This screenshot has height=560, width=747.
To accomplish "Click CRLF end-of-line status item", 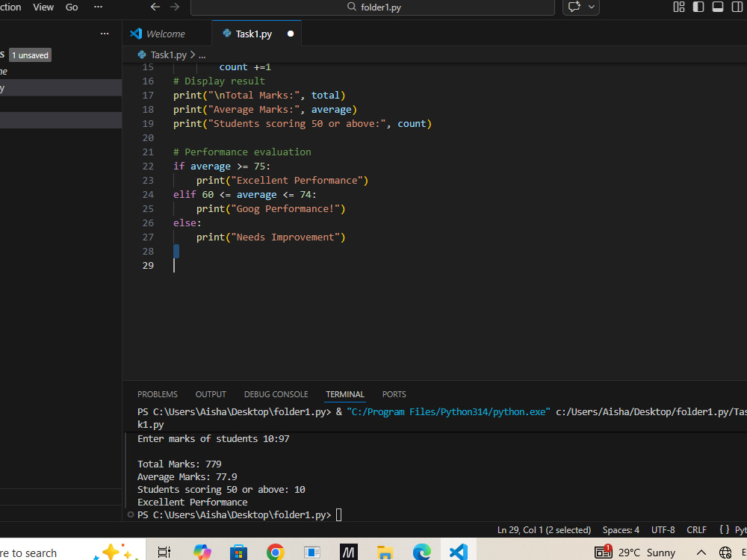I will pyautogui.click(x=696, y=530).
